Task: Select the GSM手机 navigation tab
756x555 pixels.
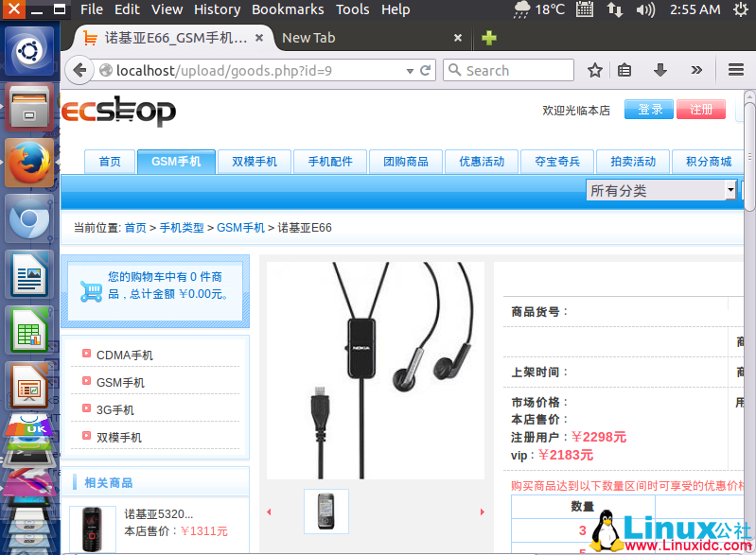Action: [176, 162]
